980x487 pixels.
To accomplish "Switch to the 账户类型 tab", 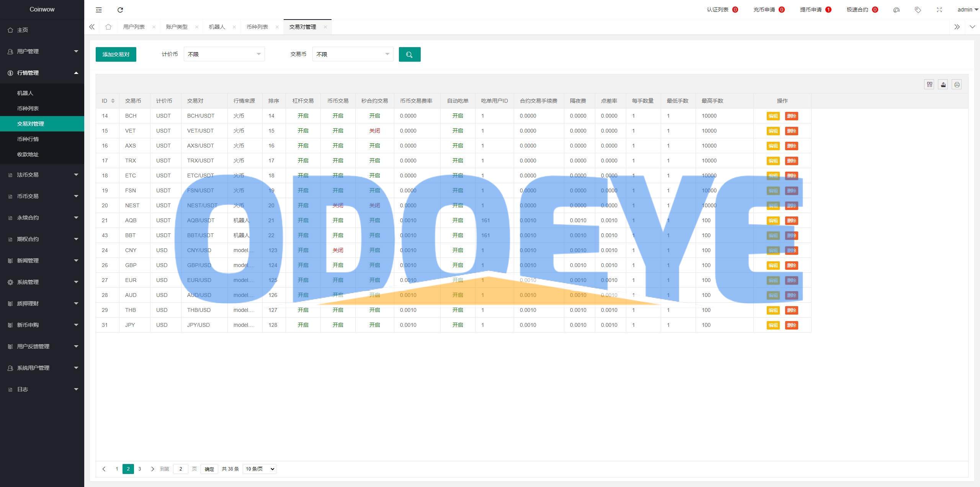I will pyautogui.click(x=177, y=27).
